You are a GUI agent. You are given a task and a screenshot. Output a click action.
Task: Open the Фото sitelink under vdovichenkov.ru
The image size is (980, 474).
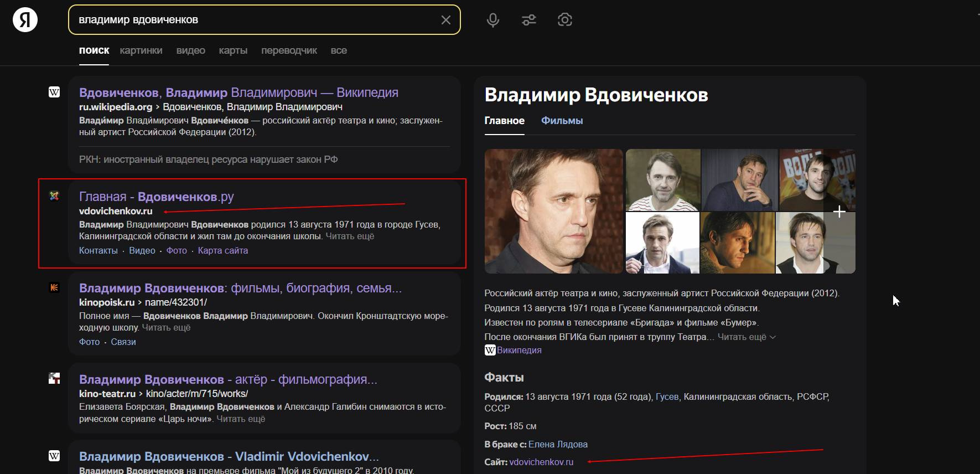pyautogui.click(x=177, y=250)
